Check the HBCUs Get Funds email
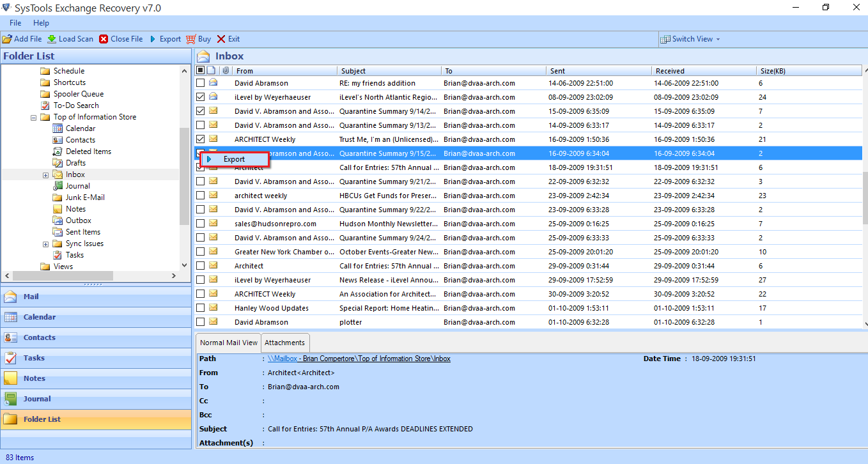 tap(201, 196)
